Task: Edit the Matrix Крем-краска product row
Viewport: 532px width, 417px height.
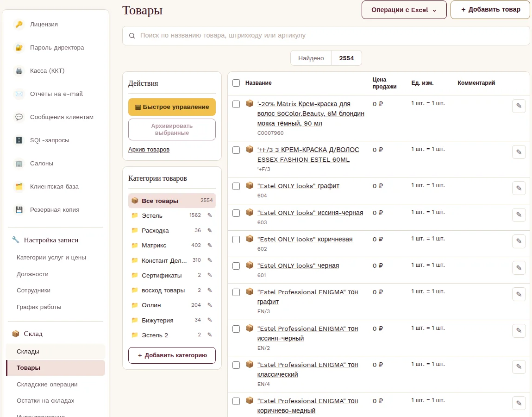Action: coord(519,106)
